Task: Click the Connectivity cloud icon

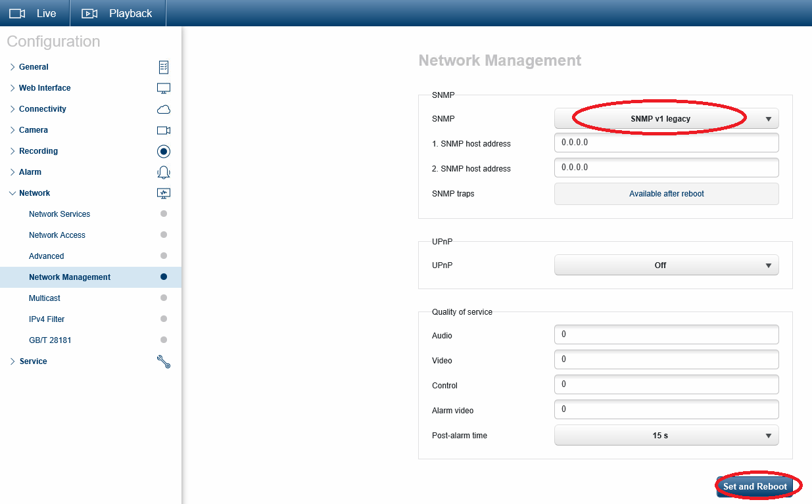Action: [164, 109]
